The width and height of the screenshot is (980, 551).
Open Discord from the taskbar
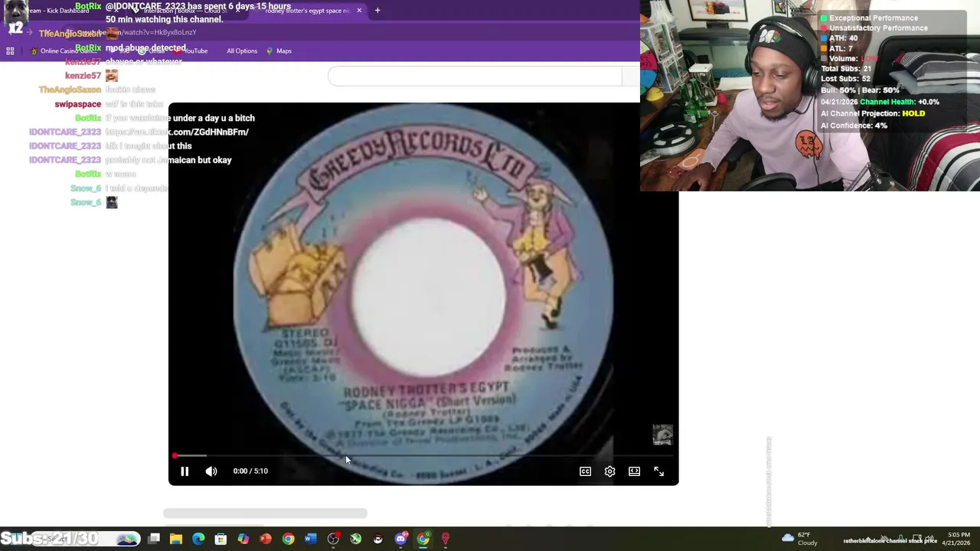click(400, 540)
